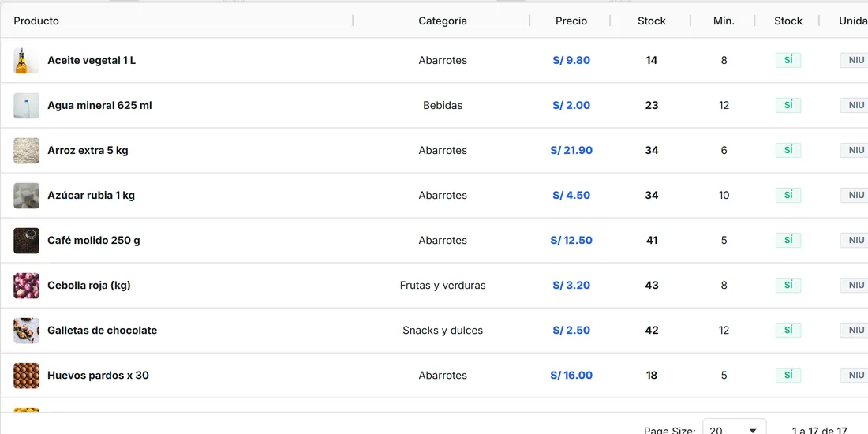Click stock value 41 for Café molido
This screenshot has height=434, width=868.
652,240
